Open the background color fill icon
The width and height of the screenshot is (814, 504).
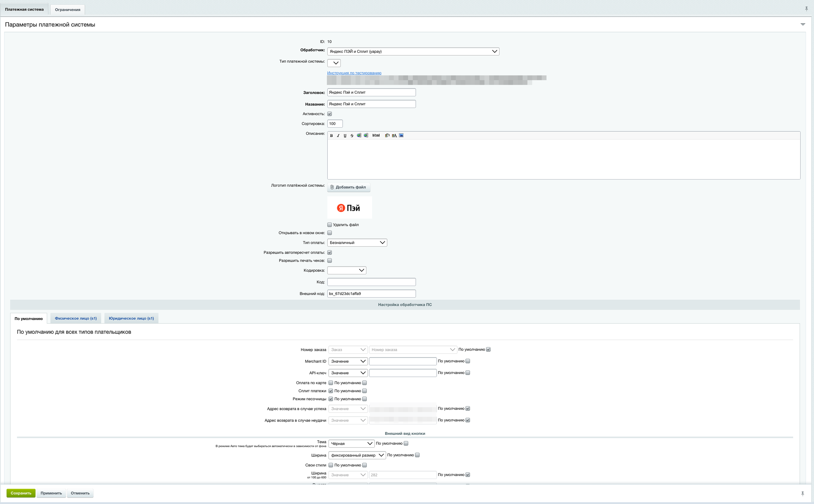[x=387, y=135]
